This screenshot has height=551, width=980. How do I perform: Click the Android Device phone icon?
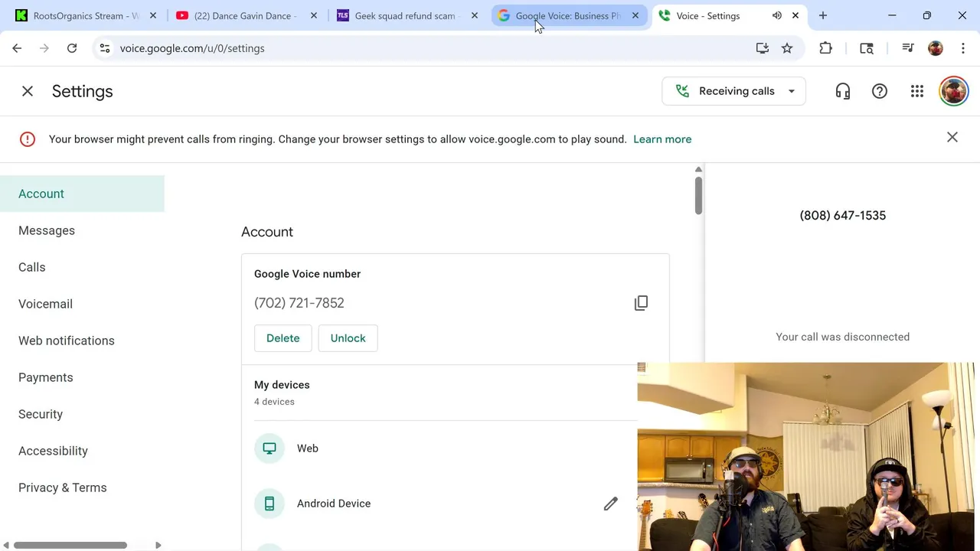pos(269,504)
